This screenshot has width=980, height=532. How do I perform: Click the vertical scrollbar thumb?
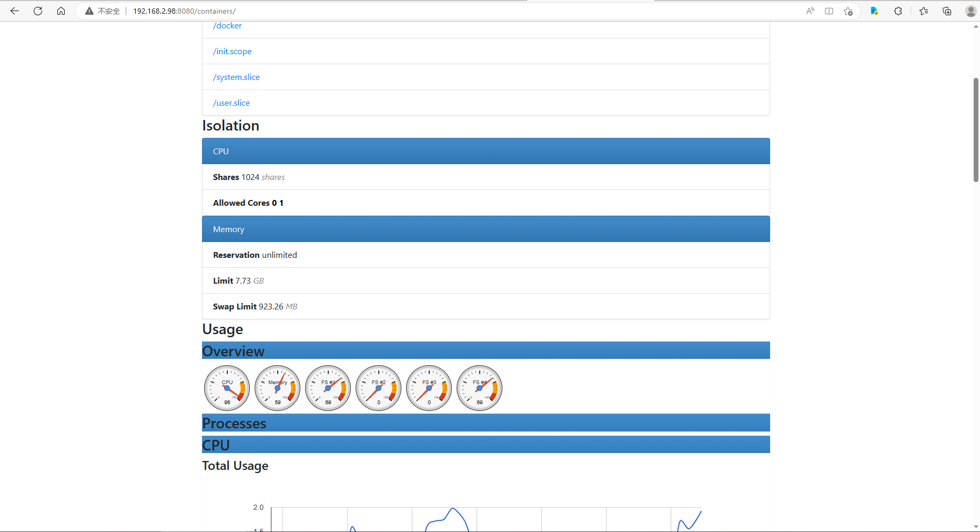click(976, 130)
